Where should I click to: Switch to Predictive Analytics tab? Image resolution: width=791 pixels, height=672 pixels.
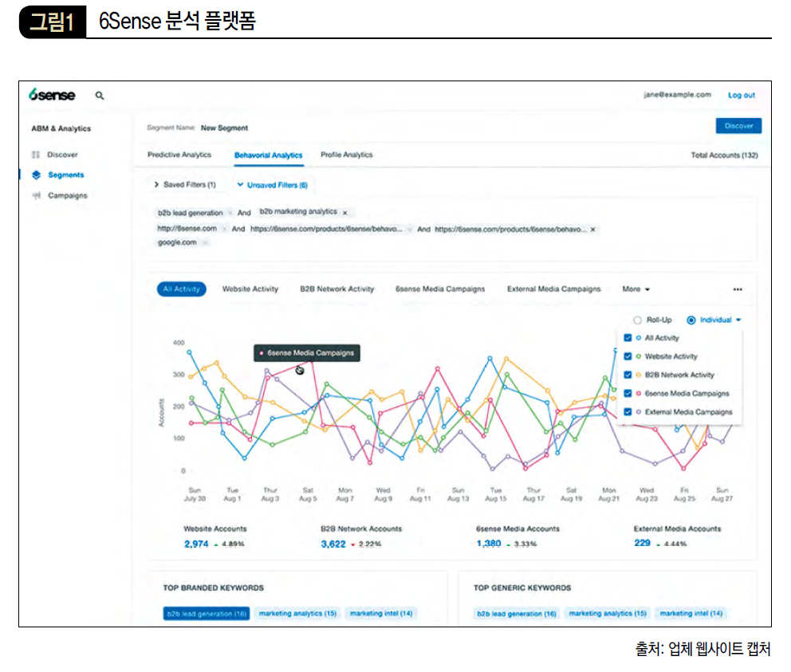pyautogui.click(x=179, y=155)
